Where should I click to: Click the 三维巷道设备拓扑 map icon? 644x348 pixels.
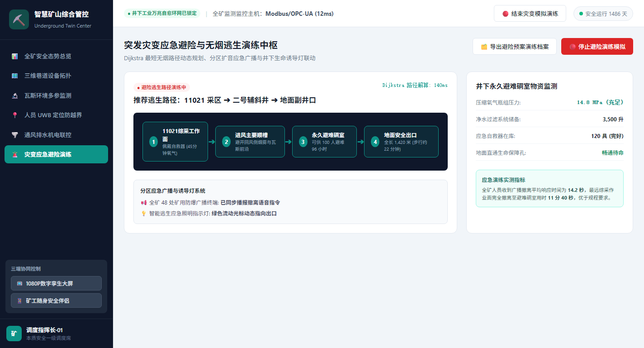[x=15, y=76]
